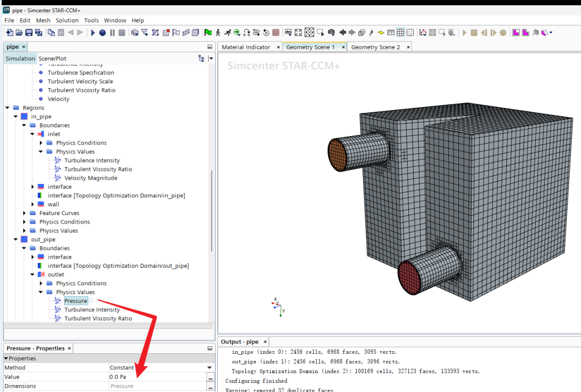The height and width of the screenshot is (392, 581).
Task: Open the Window menu
Action: pos(115,20)
